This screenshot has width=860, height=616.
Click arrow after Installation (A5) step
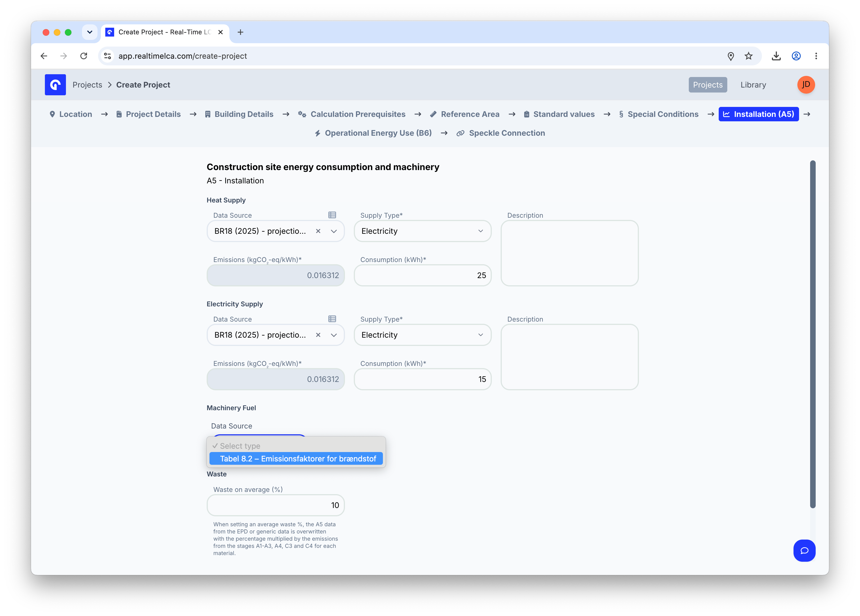[x=807, y=114]
